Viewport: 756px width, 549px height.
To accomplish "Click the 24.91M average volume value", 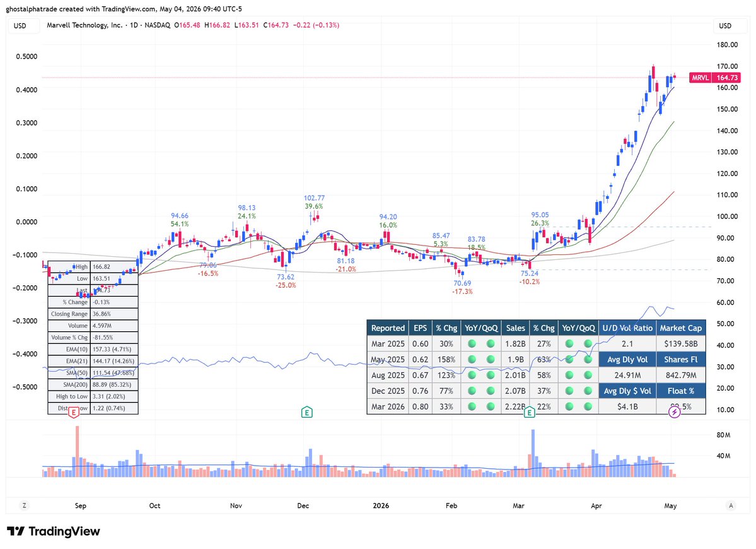I will [627, 375].
